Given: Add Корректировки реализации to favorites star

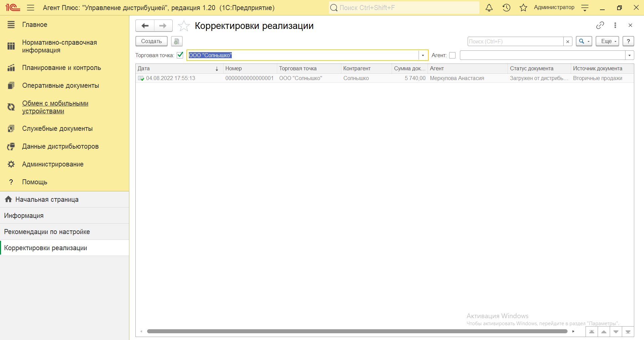Looking at the screenshot, I should tap(184, 26).
